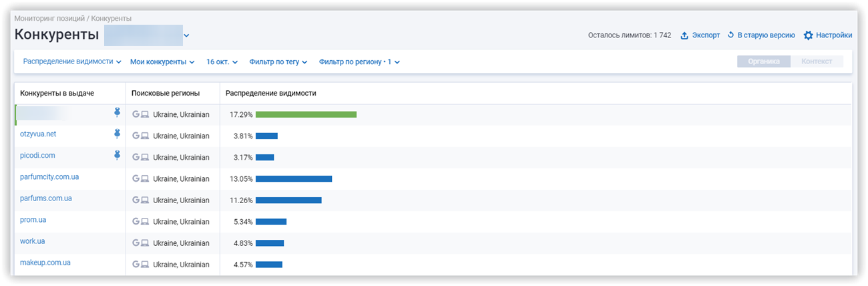
Task: Click the desktop icon in picodi.com row
Action: pos(145,157)
